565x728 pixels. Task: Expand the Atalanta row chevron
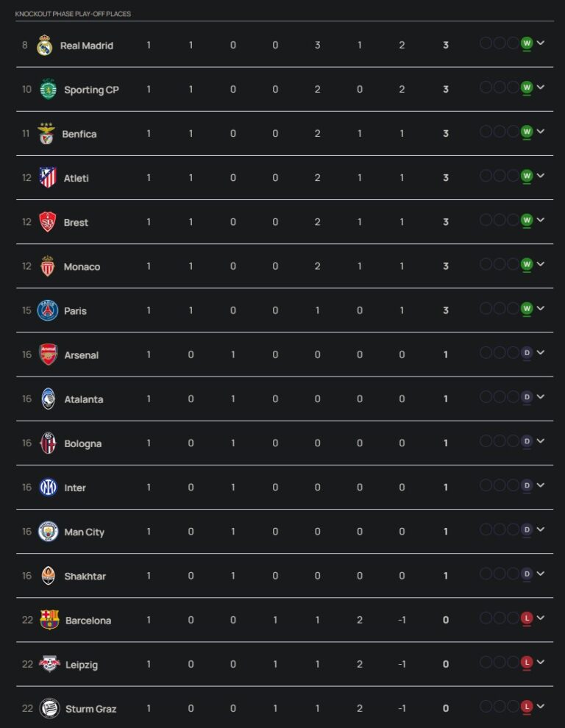(x=541, y=397)
